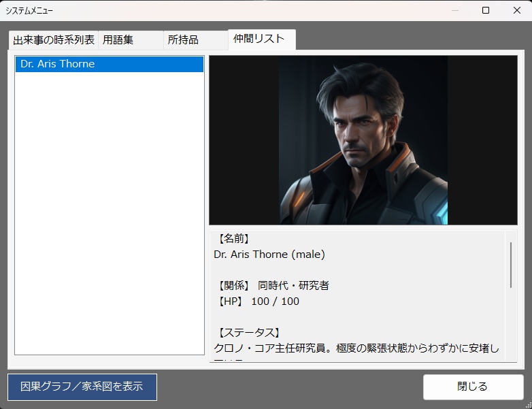Viewport: 532px width, 409px height.
Task: Maximize the システムメニュー window
Action: pyautogui.click(x=486, y=10)
